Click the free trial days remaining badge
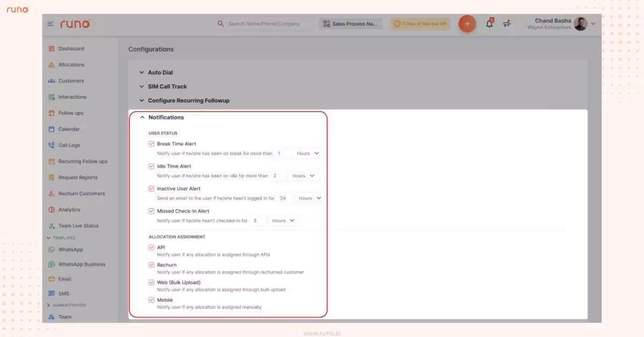The height and width of the screenshot is (337, 644). click(420, 23)
